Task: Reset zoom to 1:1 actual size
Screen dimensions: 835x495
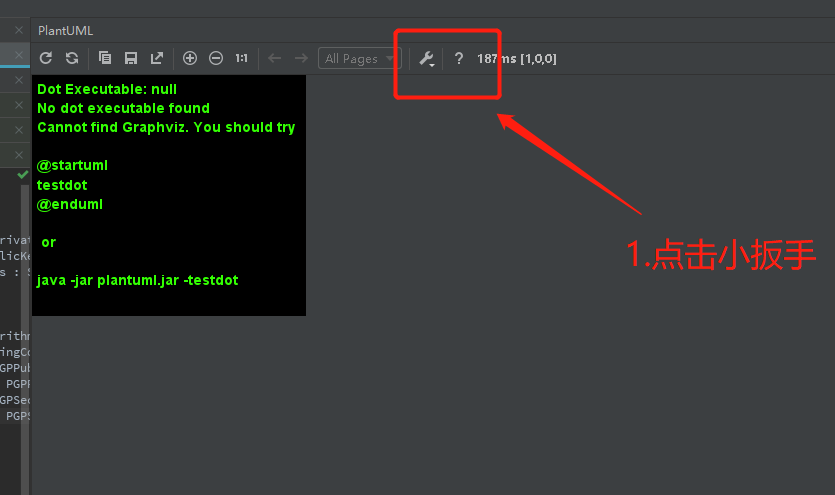Action: (x=242, y=58)
